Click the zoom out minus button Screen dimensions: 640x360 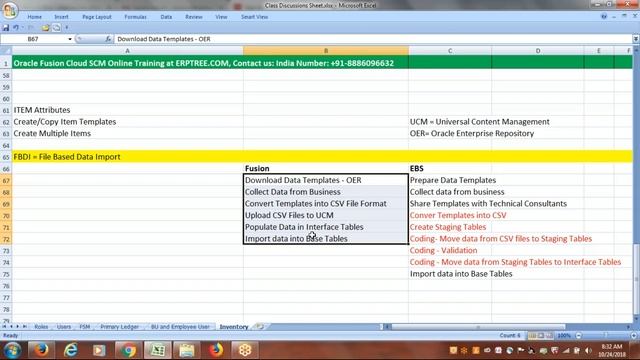click(578, 336)
